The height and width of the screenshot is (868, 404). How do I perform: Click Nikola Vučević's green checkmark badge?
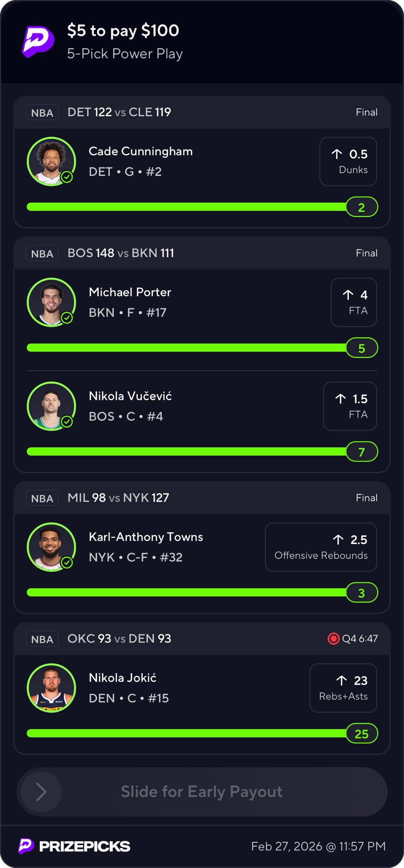(67, 422)
